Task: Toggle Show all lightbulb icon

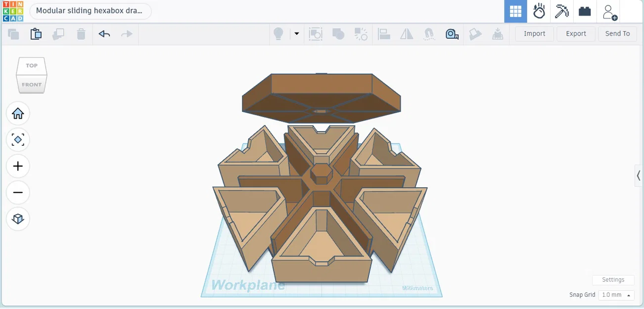Action: coord(278,34)
